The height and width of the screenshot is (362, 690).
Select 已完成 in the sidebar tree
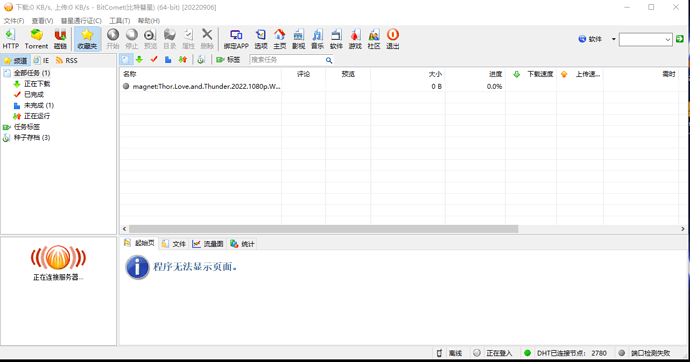pos(34,95)
